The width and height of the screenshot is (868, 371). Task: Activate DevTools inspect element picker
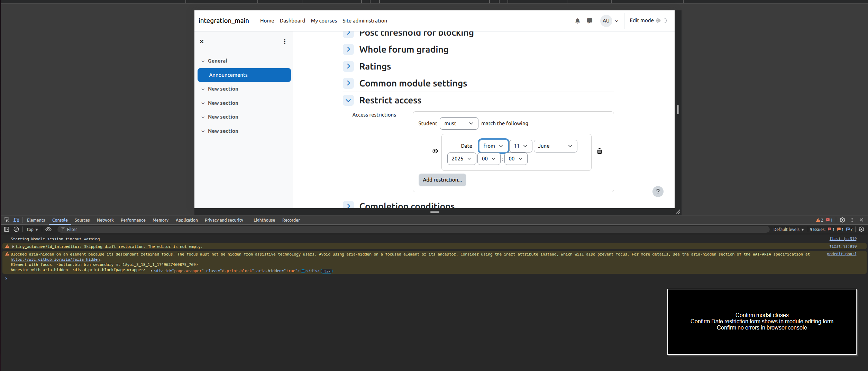[7, 220]
